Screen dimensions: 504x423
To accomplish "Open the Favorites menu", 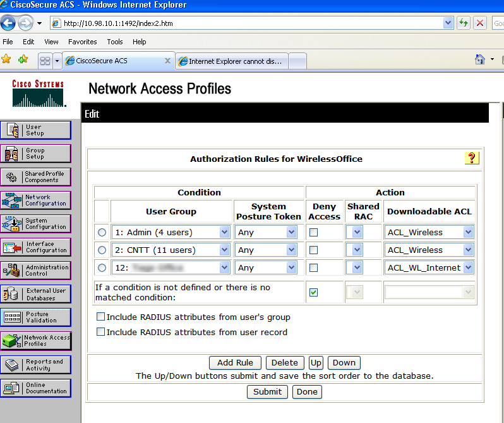I will coord(83,42).
